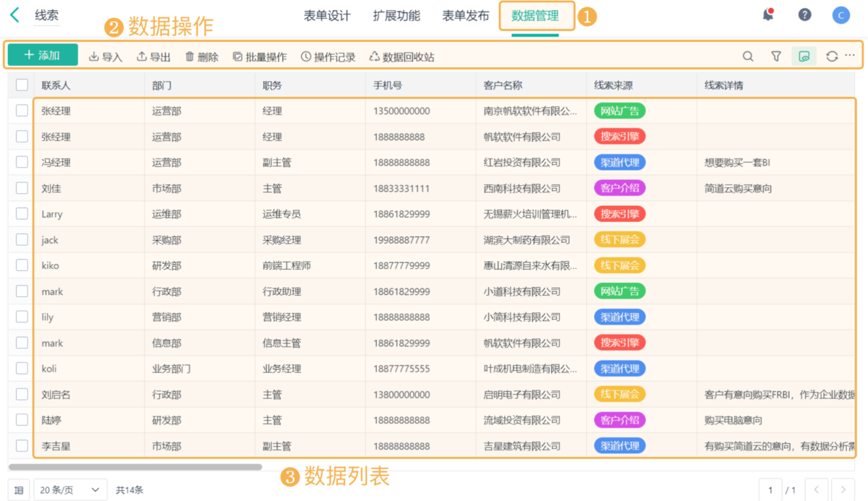Switch to the 数据管理 tab

tap(536, 15)
